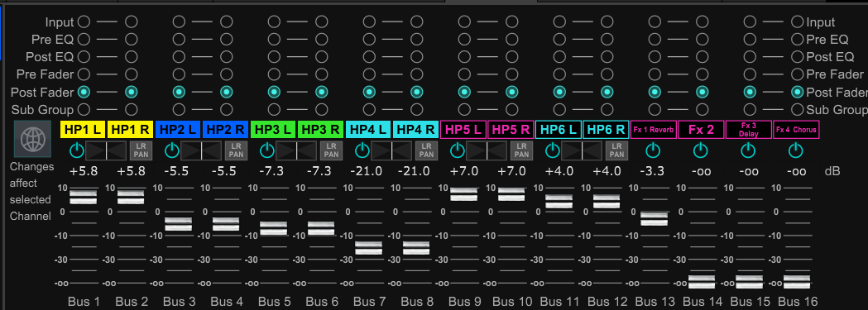Viewport: 868px width, 310px height.
Task: Click the Bus 11 label below the fader
Action: (559, 302)
